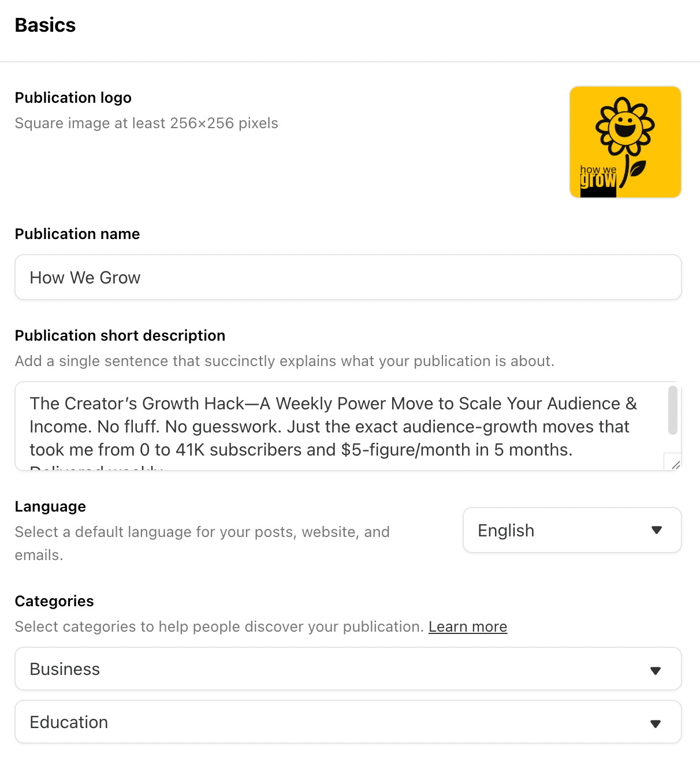Viewport: 700px width, 761px height.
Task: Click the Education category dropdown arrow
Action: pos(655,723)
